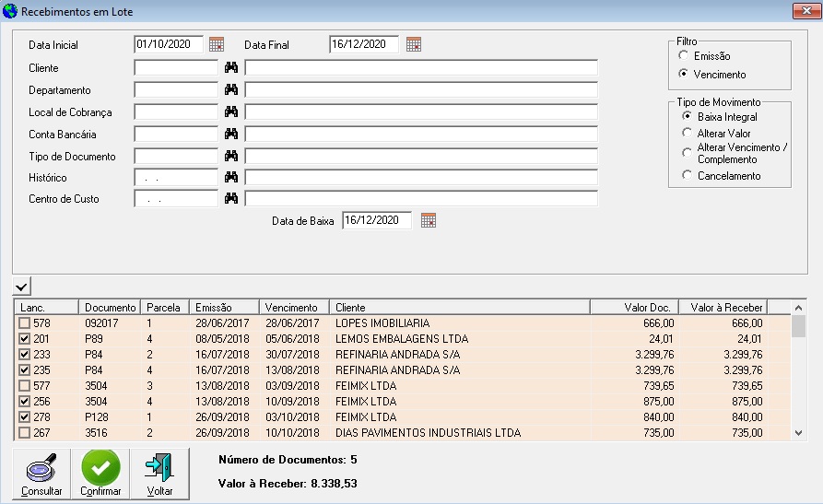This screenshot has width=823, height=504.
Task: Click the Departamento search binoculars icon
Action: [231, 90]
